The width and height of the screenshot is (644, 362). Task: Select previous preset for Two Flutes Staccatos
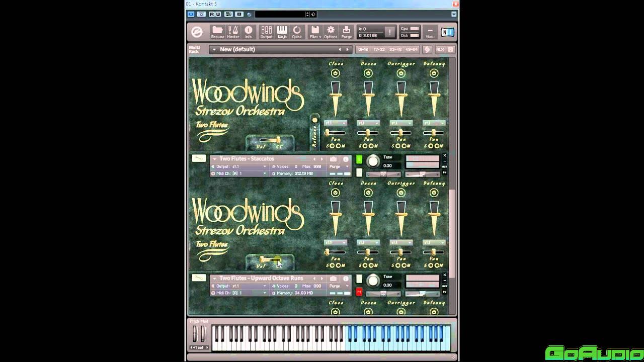coord(314,159)
